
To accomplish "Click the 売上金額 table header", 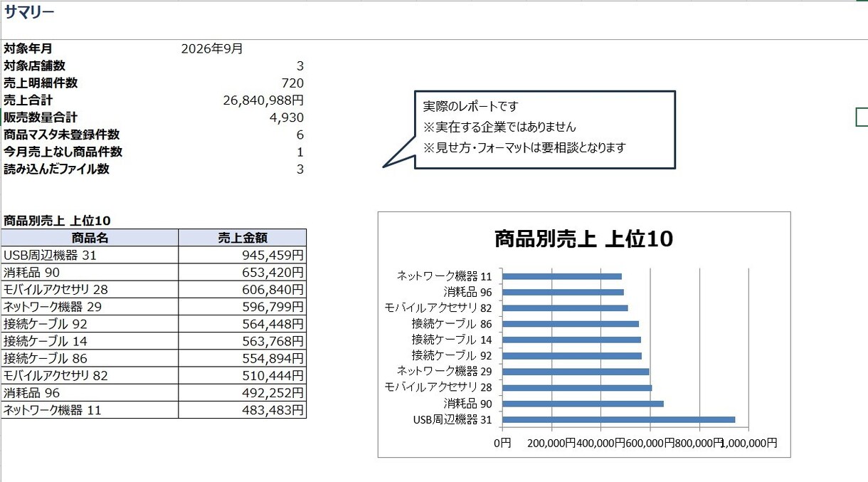I will click(x=243, y=238).
